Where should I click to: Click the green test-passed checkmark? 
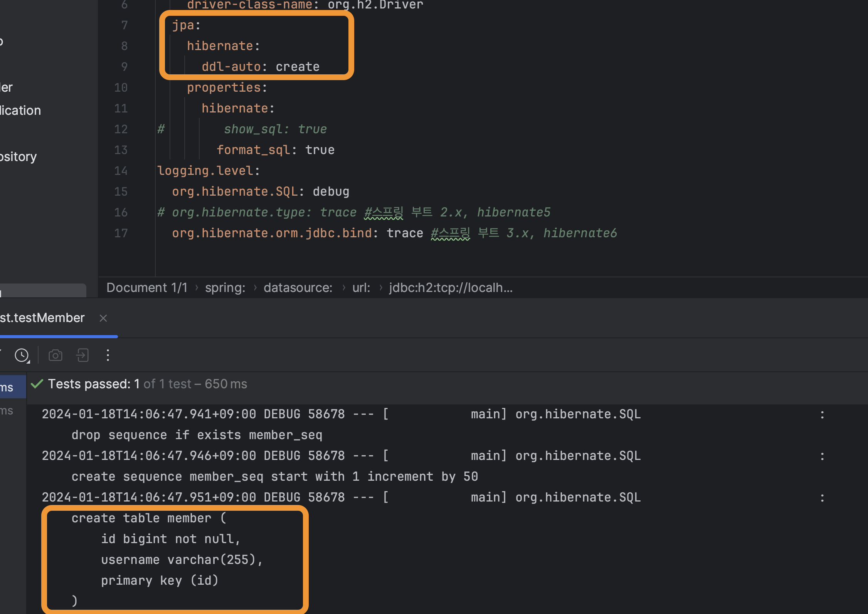[x=37, y=384]
